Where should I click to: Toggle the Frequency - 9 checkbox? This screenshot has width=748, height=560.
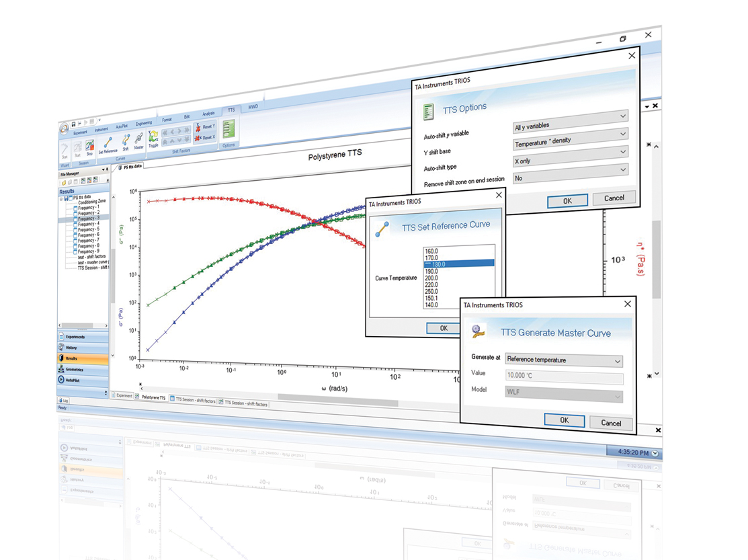pos(75,252)
